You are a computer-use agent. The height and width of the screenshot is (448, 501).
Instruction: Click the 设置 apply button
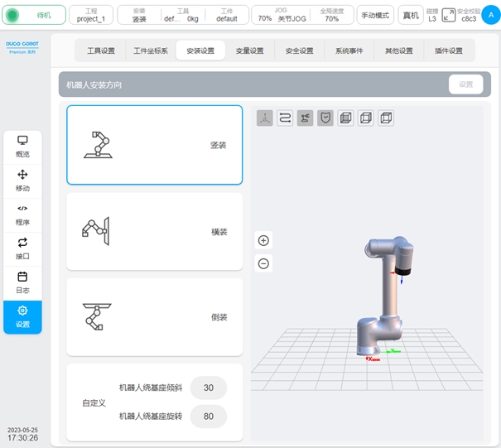[465, 84]
